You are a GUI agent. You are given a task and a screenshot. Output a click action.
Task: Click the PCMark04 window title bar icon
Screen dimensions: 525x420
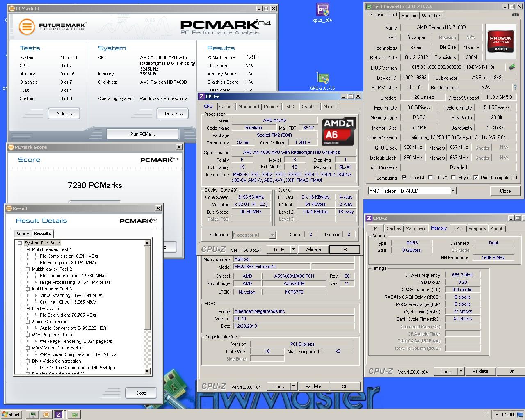coord(12,8)
